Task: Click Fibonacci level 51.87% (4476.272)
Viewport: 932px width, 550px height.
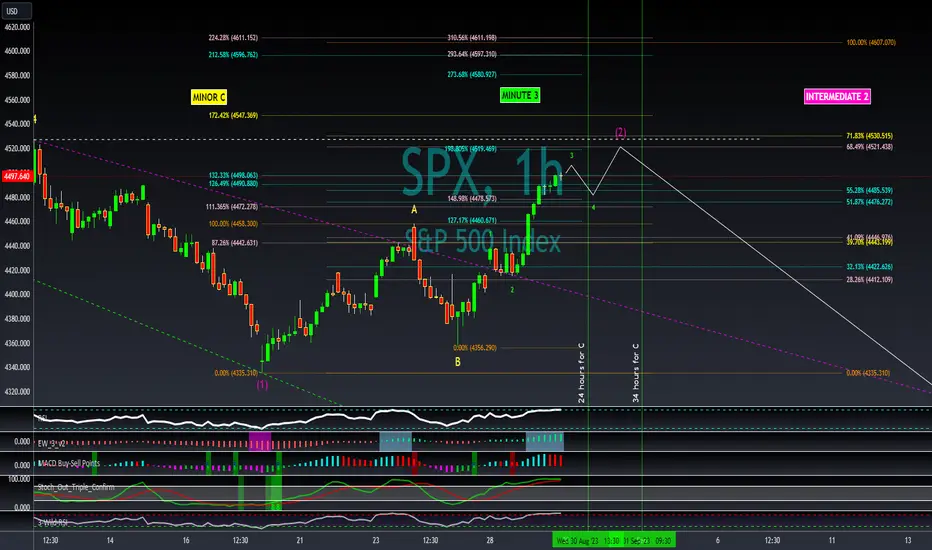Action: pyautogui.click(x=870, y=202)
